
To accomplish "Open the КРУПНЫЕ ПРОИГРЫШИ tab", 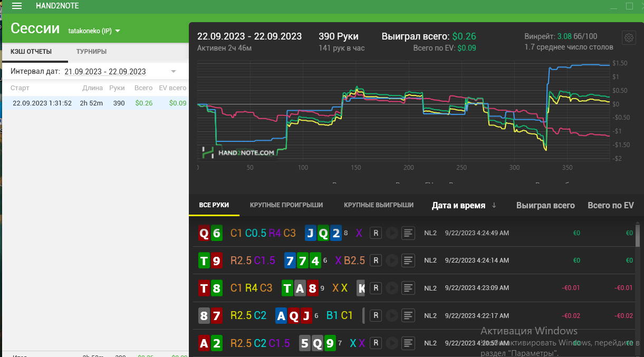I will pos(286,205).
